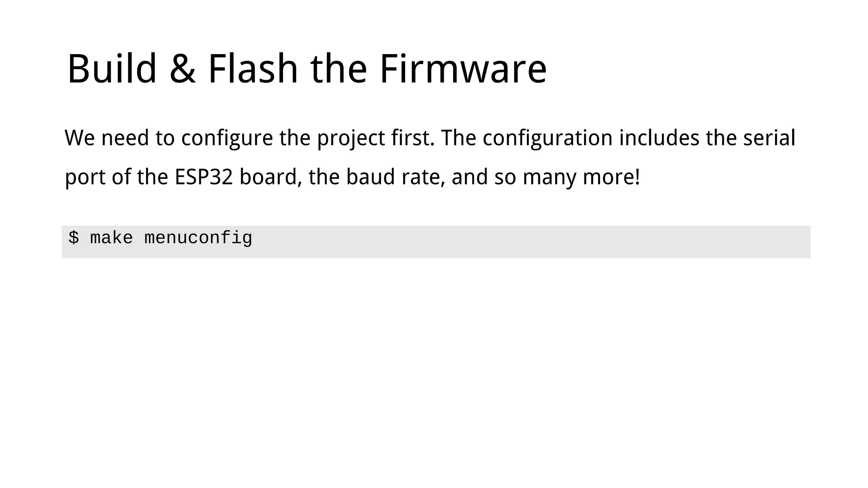Click the slide title 'Build & Flash the Firmware'
Viewport: 868px width, 488px height.
(307, 69)
